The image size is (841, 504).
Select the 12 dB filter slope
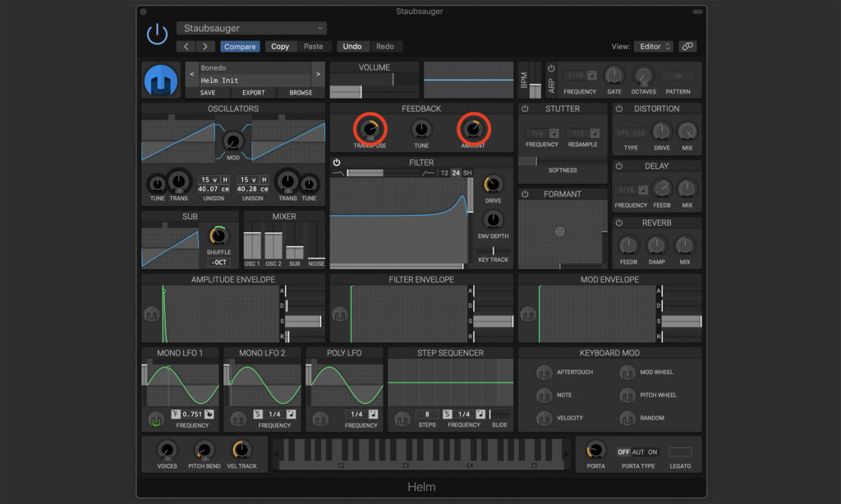(x=444, y=173)
